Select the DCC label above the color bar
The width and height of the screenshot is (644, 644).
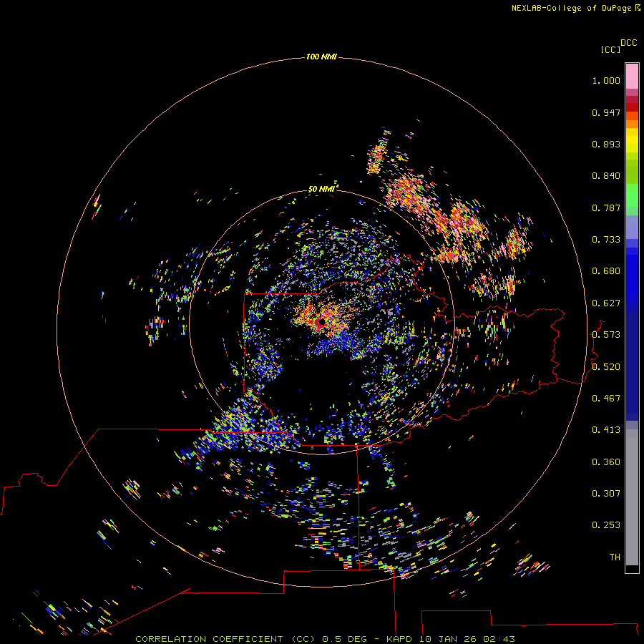click(629, 43)
